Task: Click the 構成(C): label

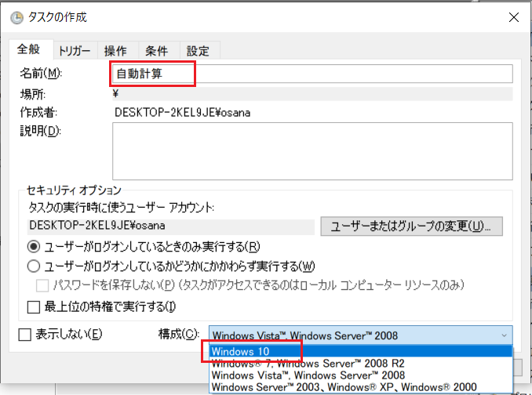Action: (x=179, y=335)
